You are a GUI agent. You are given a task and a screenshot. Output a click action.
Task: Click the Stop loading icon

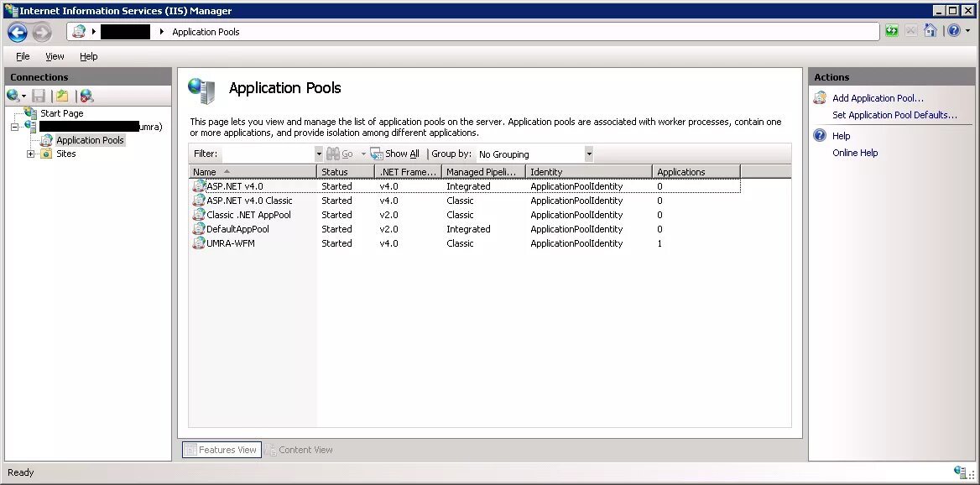(911, 30)
